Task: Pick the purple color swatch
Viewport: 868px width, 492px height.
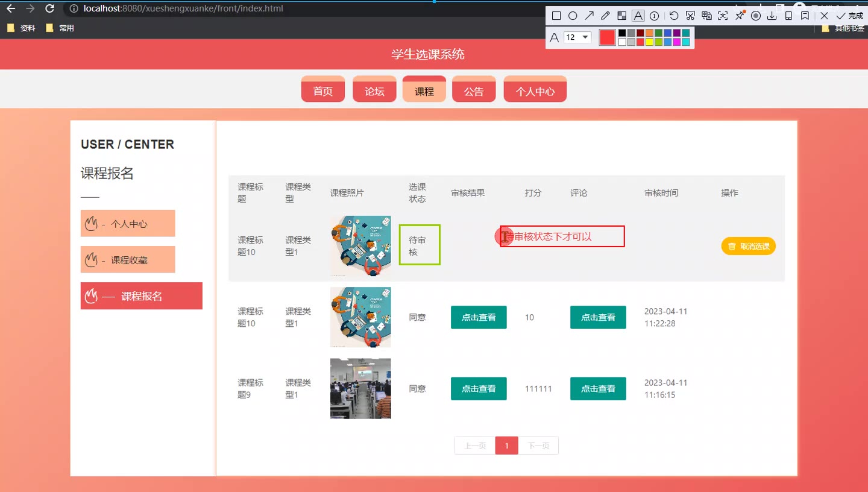Action: point(676,33)
